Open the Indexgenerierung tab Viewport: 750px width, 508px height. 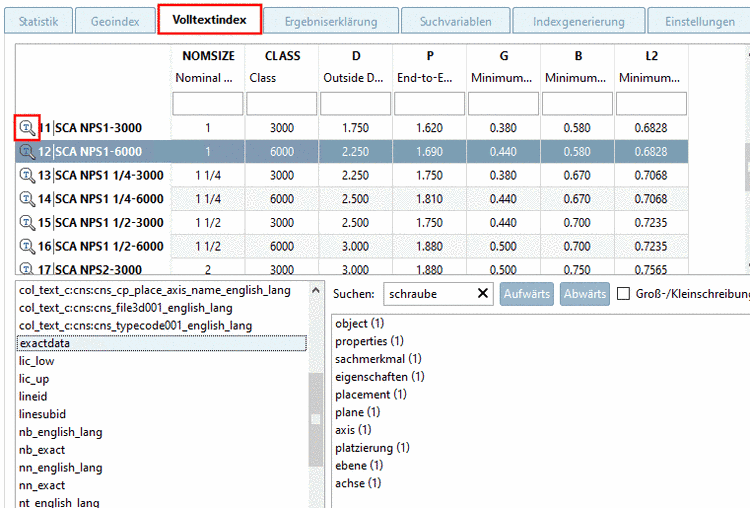point(579,22)
